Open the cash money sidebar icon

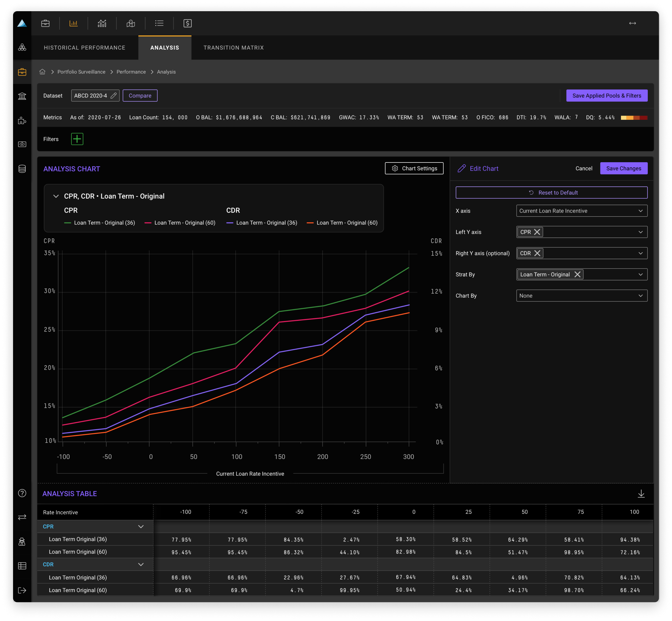[x=22, y=144]
